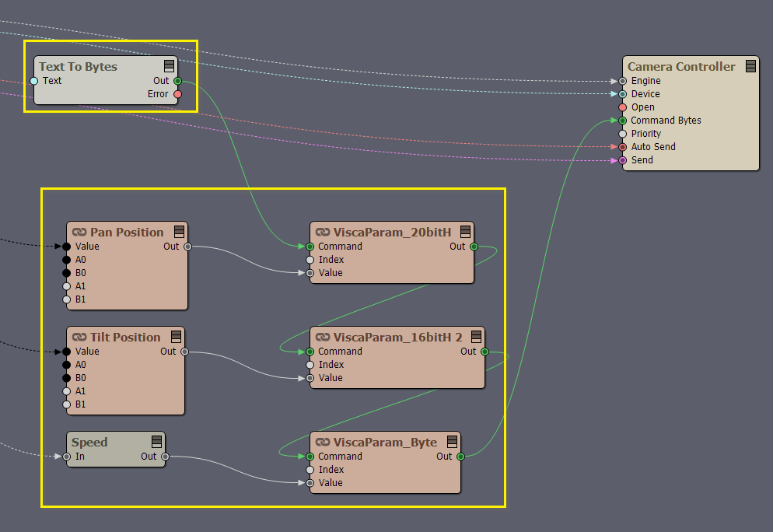This screenshot has width=773, height=532.
Task: Select the B1 pin of Pan Position
Action: 67,299
